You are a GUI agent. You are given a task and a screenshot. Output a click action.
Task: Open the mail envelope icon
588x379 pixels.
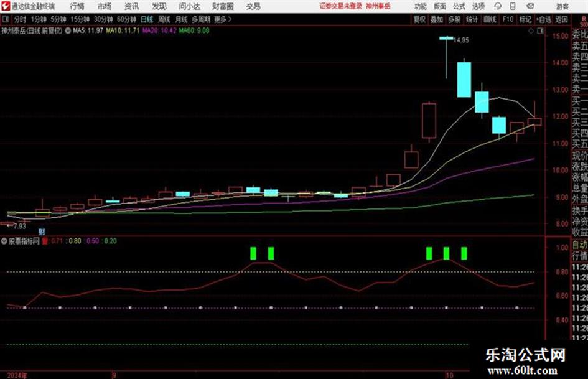(x=530, y=6)
